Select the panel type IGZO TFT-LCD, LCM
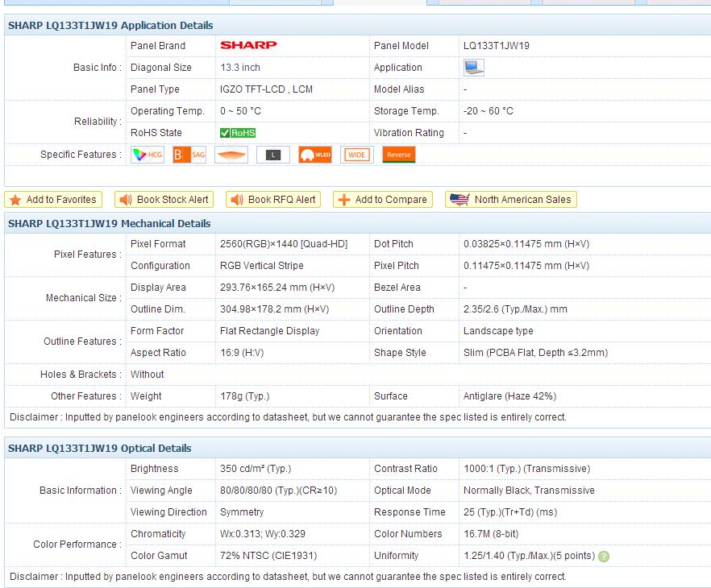The image size is (711, 588). pyautogui.click(x=266, y=89)
